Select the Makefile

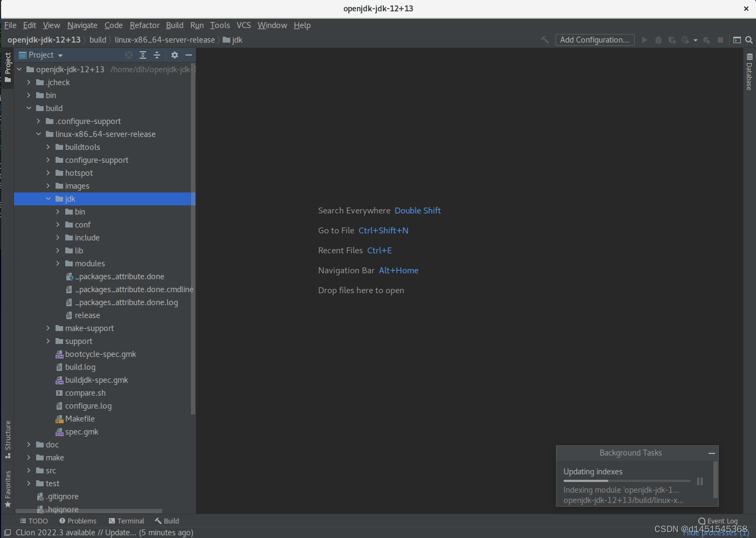pyautogui.click(x=80, y=419)
